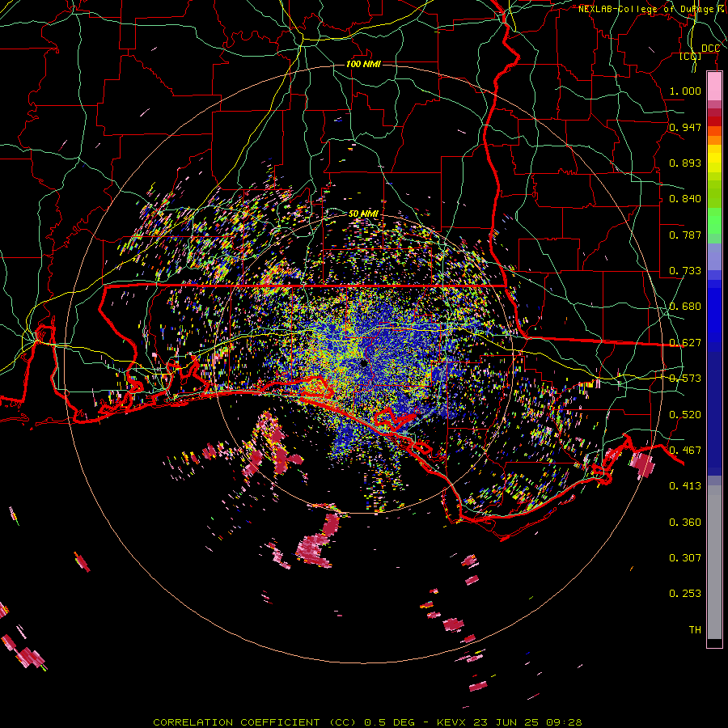Select the 0.947 scale value

[x=685, y=127]
